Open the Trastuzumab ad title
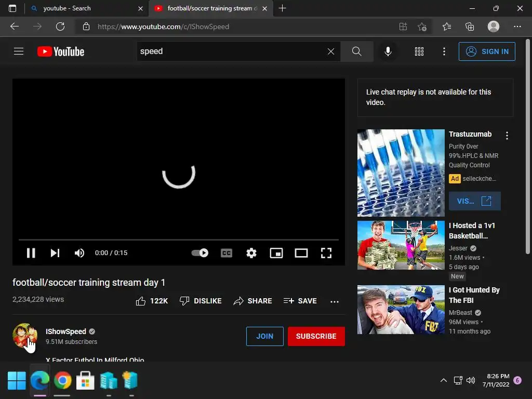The height and width of the screenshot is (399, 532). click(x=470, y=134)
